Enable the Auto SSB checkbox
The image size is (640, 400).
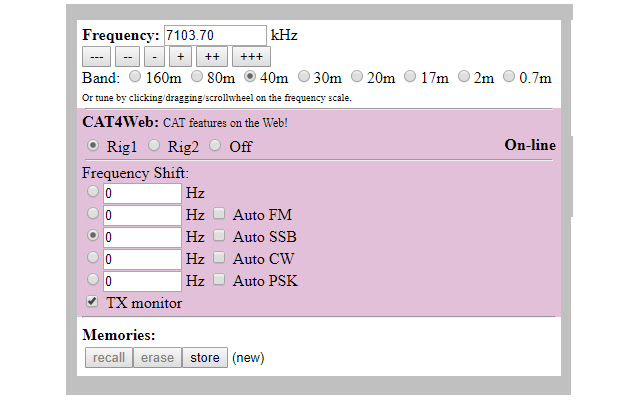coord(219,236)
